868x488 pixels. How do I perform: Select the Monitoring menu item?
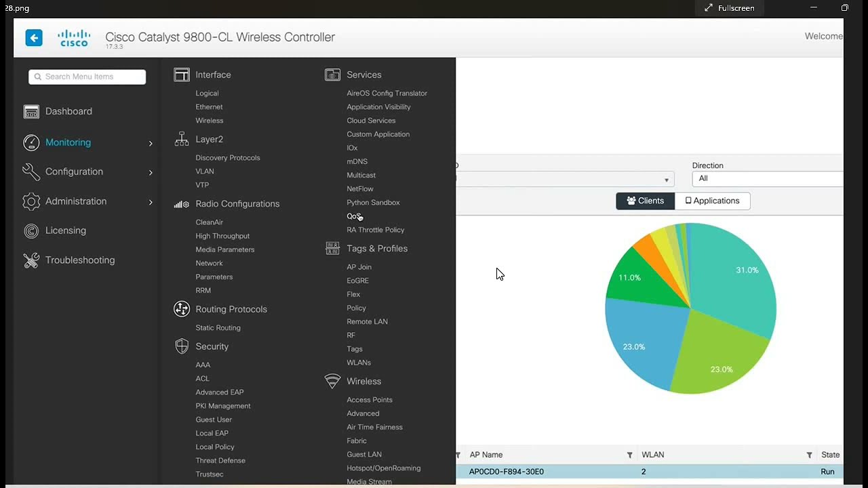click(x=68, y=142)
